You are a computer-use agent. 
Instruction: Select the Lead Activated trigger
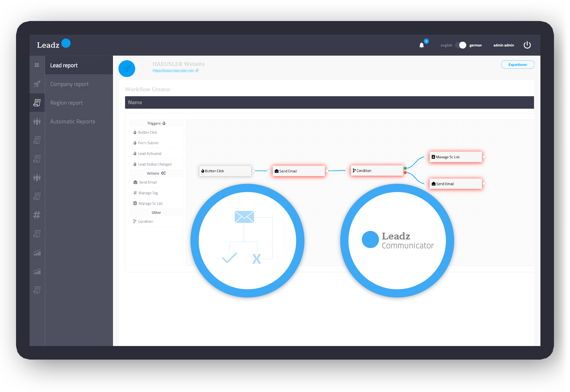156,154
